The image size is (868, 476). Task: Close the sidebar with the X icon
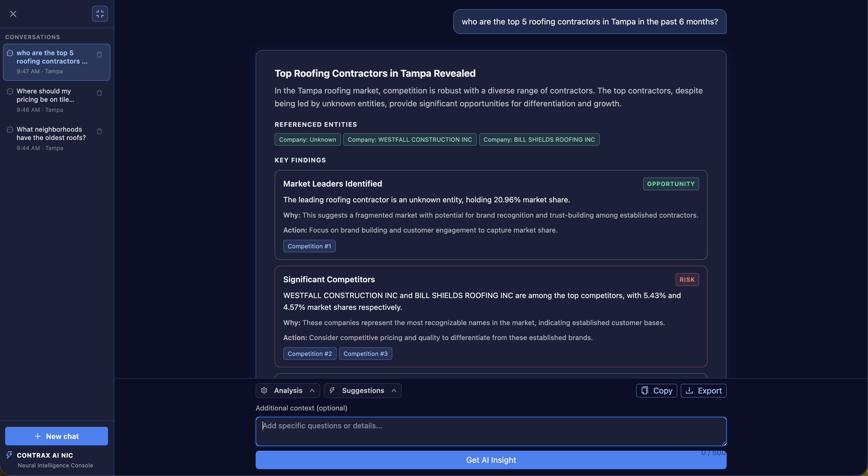click(13, 14)
